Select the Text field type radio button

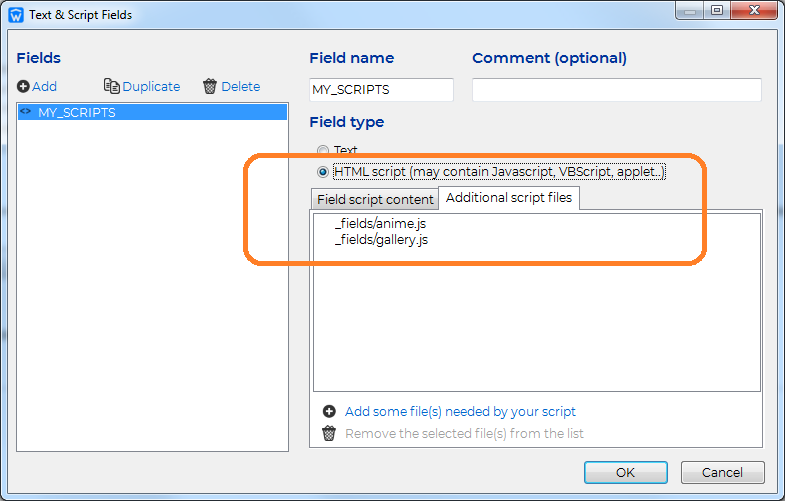click(x=323, y=150)
